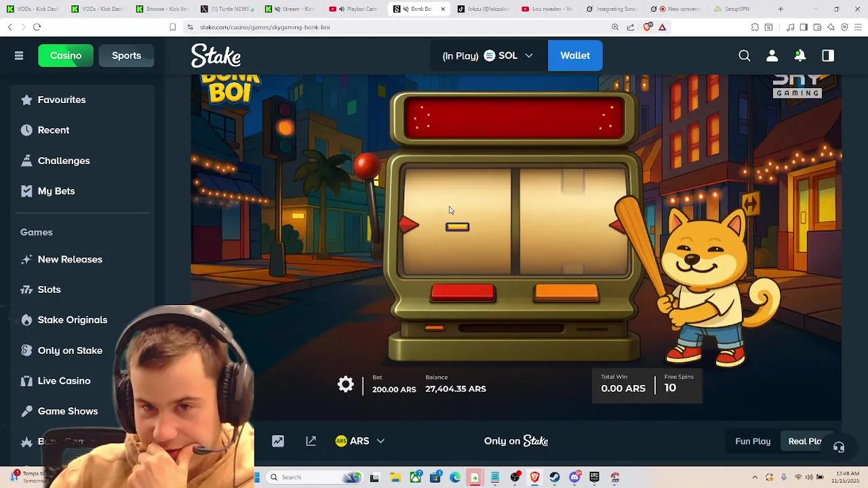Click the Bet amount 200.00 ARS

click(x=394, y=390)
